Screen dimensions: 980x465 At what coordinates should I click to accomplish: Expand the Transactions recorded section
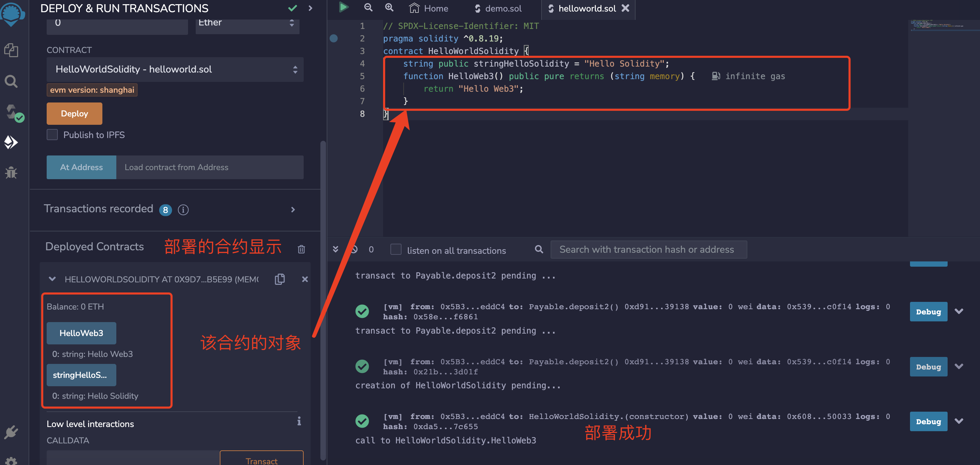[293, 209]
